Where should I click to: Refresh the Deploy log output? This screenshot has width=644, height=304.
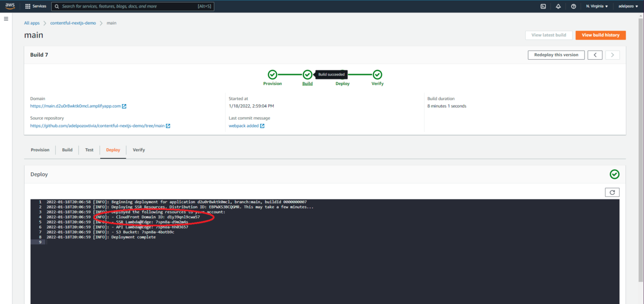[x=612, y=192]
